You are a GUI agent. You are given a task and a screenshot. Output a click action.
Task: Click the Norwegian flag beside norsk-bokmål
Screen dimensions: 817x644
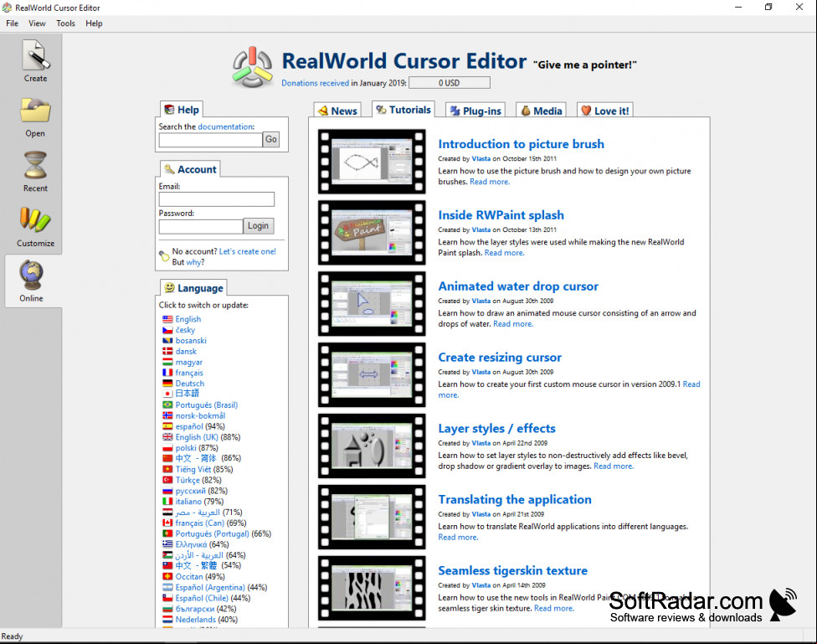coord(167,415)
